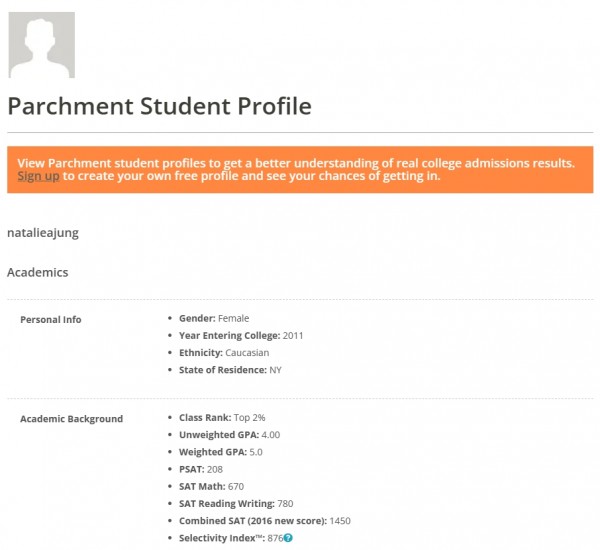Click the Class Rank Top 2% entry
Screen dimensions: 600x550
pos(222,418)
